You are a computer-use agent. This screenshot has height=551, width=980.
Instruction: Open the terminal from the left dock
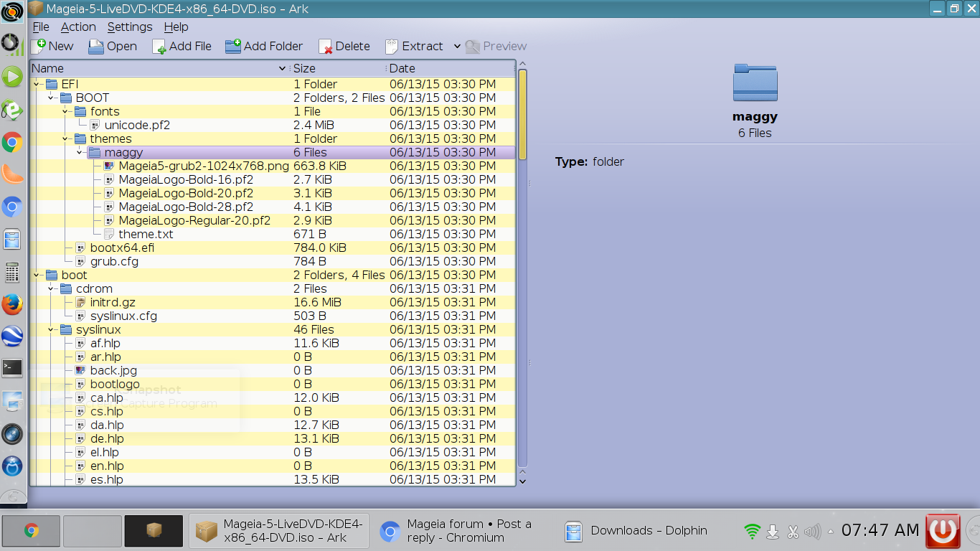pyautogui.click(x=12, y=368)
